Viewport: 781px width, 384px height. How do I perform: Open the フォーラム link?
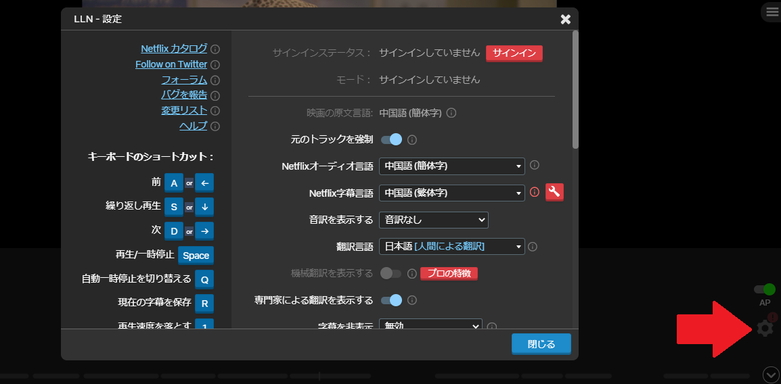pyautogui.click(x=184, y=80)
